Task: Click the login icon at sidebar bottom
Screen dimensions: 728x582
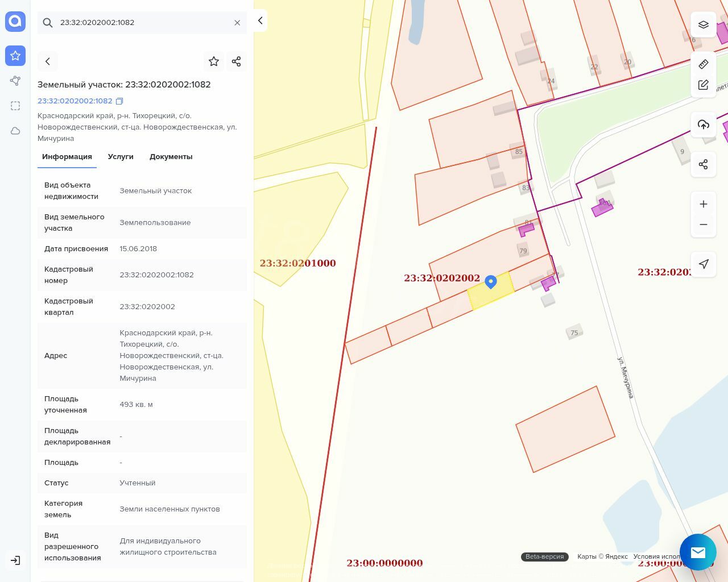Action: [x=15, y=560]
